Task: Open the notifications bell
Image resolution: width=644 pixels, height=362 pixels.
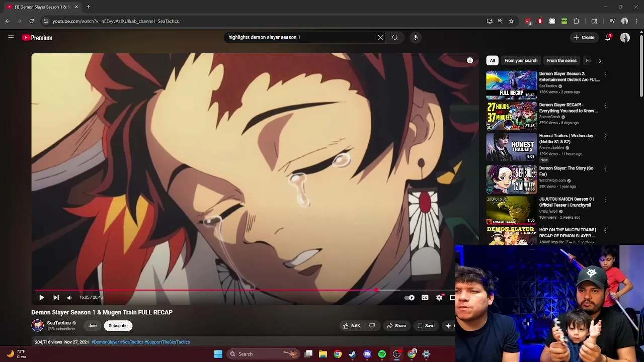Action: tap(608, 38)
